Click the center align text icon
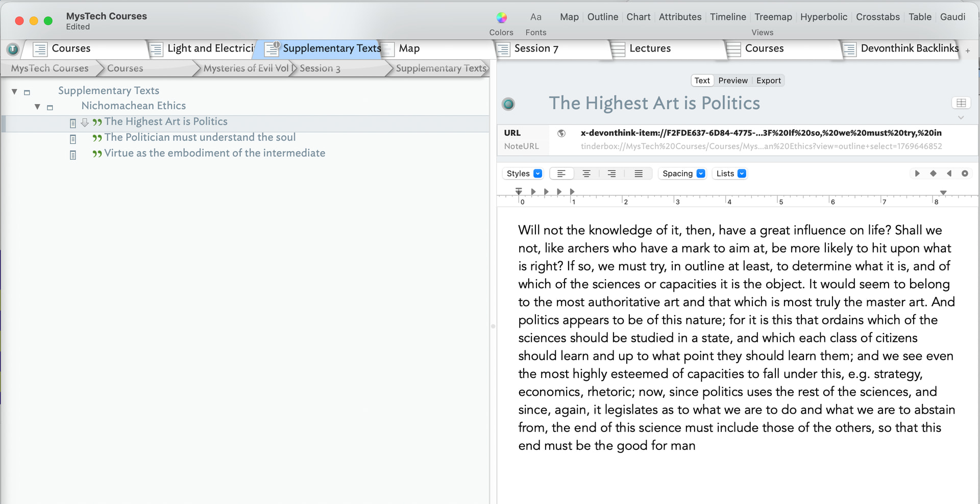This screenshot has width=980, height=504. pyautogui.click(x=586, y=174)
